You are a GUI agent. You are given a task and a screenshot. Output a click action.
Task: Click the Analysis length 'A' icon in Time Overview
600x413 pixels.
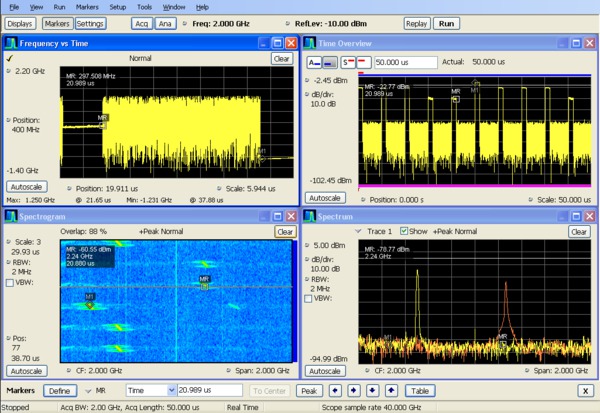314,61
